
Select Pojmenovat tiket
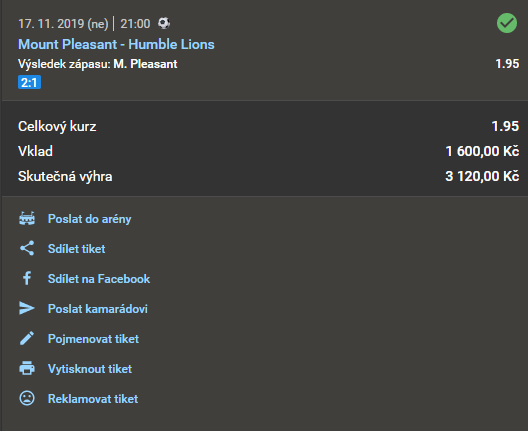tap(93, 339)
